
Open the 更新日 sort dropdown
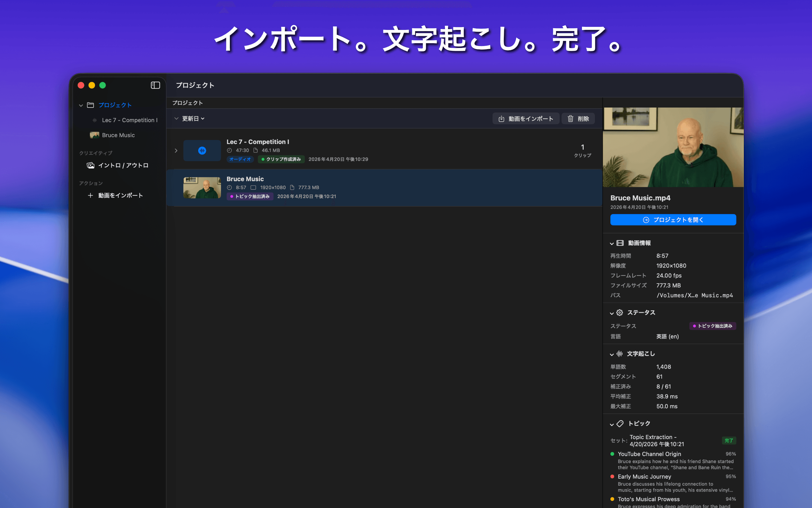click(193, 119)
